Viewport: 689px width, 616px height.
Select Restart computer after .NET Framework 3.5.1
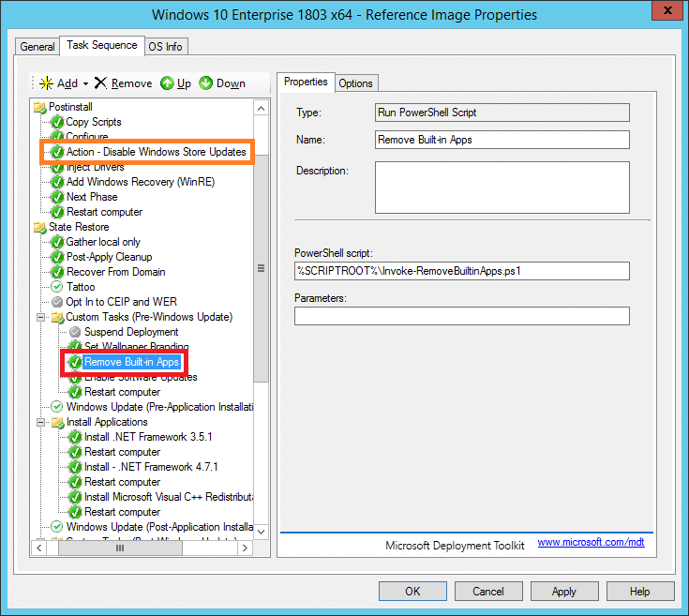(122, 452)
